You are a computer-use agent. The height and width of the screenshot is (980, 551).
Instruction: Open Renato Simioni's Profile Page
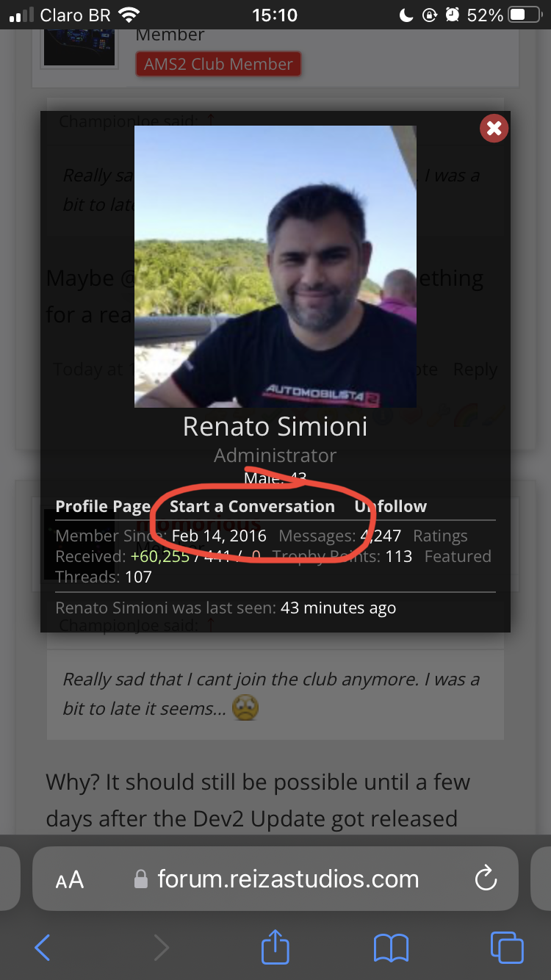point(103,506)
